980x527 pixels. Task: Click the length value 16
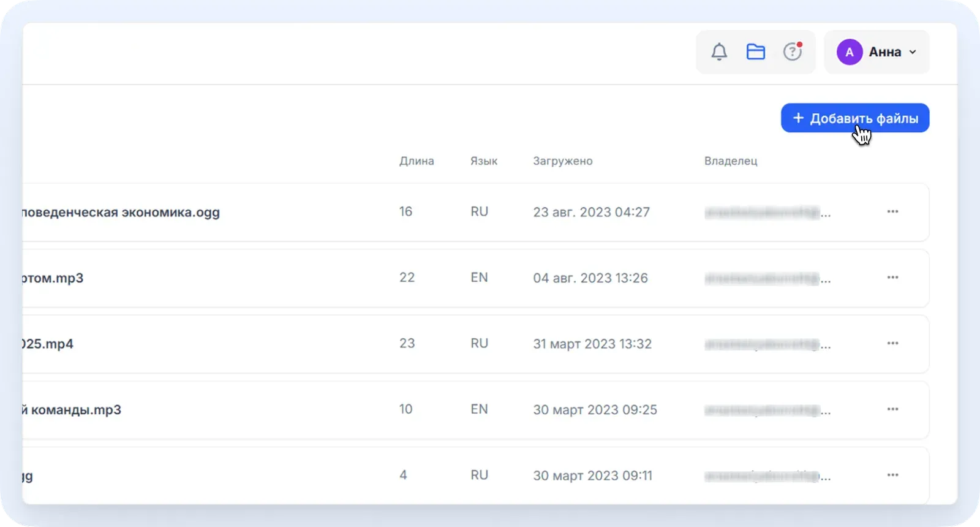[x=405, y=211]
